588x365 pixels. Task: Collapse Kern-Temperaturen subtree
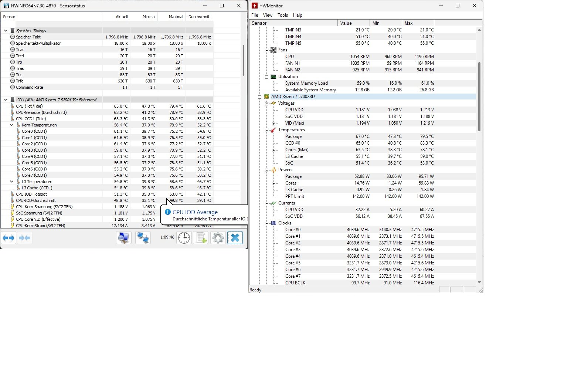pos(11,125)
